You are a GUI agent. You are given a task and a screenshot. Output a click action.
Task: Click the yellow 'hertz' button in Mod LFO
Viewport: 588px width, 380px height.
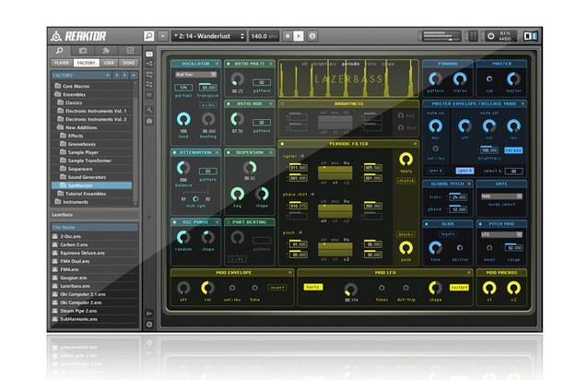click(312, 287)
